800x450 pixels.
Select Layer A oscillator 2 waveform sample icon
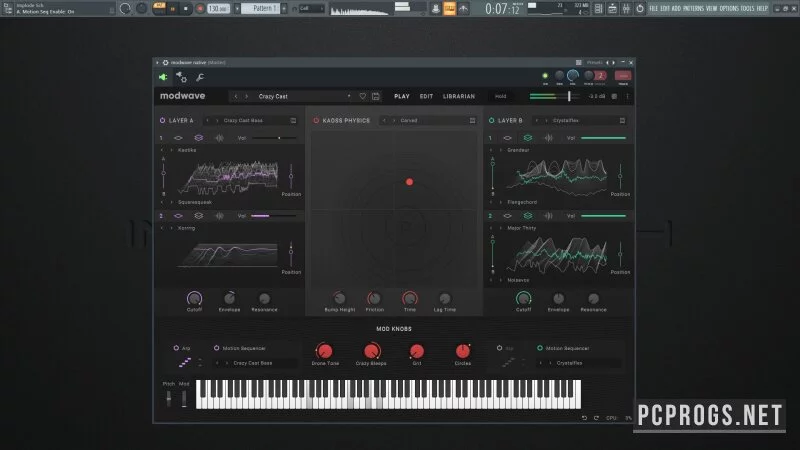(219, 216)
